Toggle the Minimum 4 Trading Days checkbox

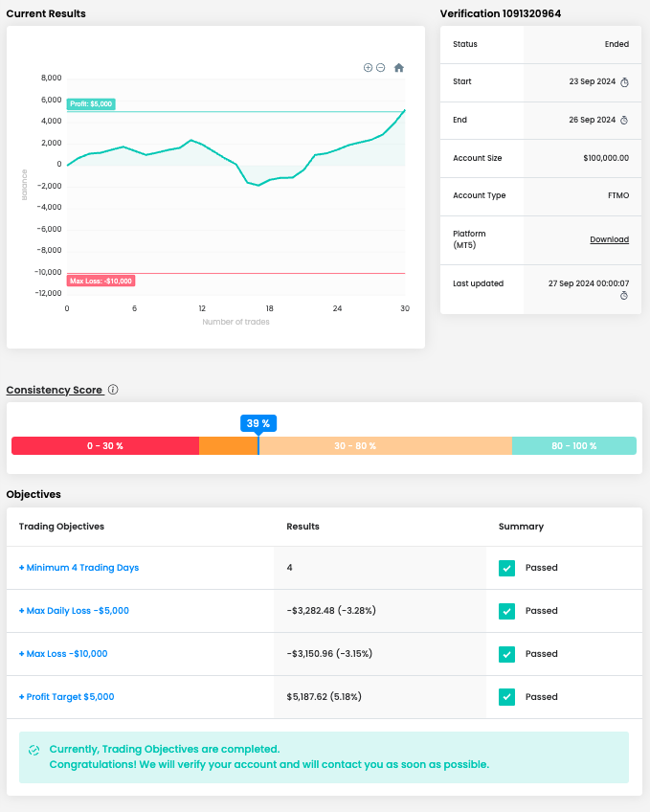click(x=506, y=568)
